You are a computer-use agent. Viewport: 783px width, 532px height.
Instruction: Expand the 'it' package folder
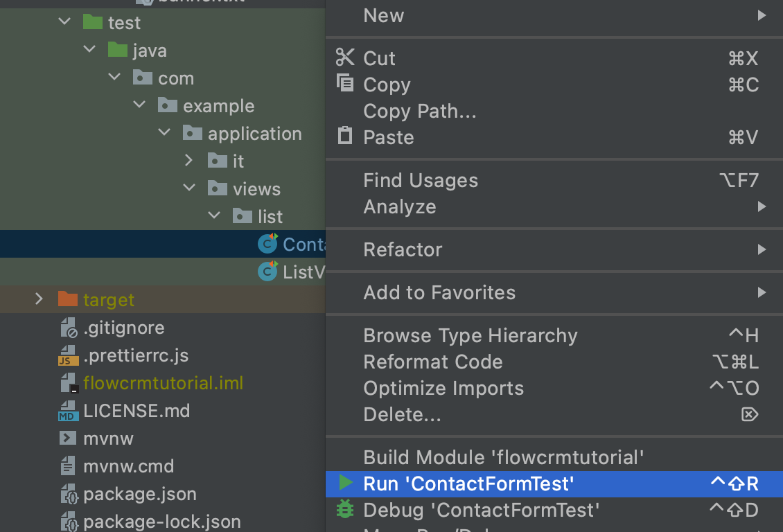click(x=188, y=160)
